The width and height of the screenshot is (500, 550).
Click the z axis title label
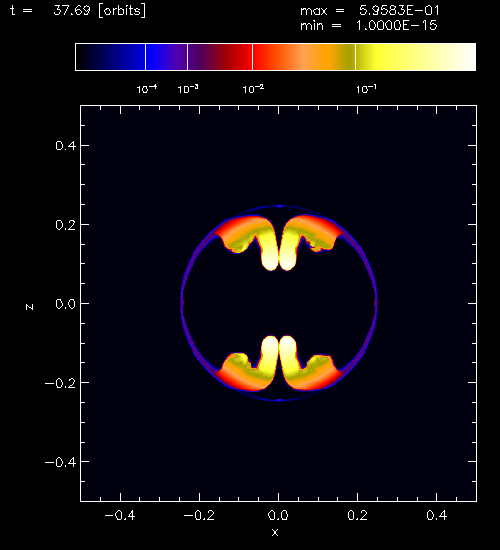click(x=29, y=307)
